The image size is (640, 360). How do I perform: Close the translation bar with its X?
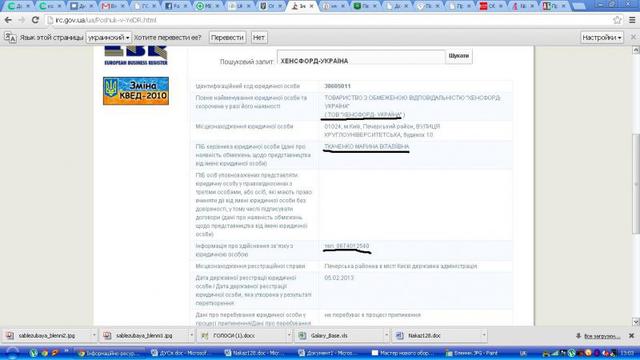633,37
